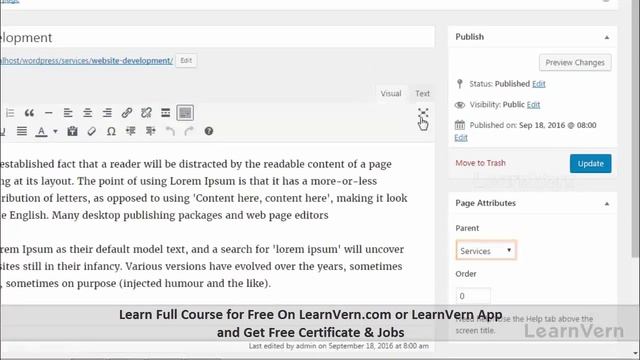Insert special character omega icon
The image size is (640, 360).
(111, 131)
